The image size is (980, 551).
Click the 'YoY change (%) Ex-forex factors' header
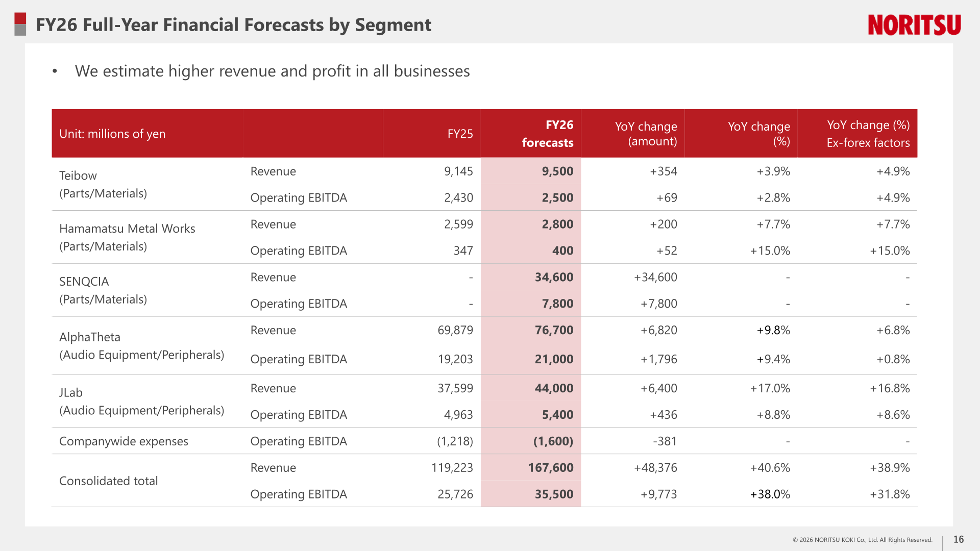(868, 134)
